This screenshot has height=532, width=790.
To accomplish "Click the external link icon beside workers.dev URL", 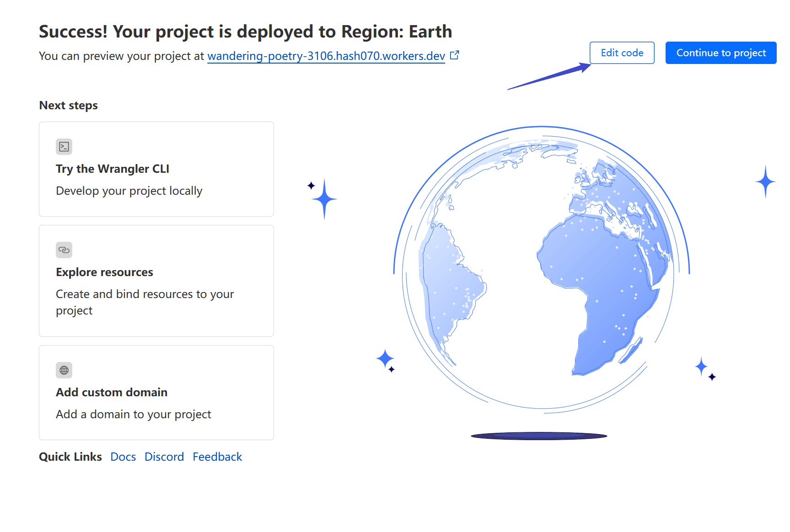I will pyautogui.click(x=454, y=55).
